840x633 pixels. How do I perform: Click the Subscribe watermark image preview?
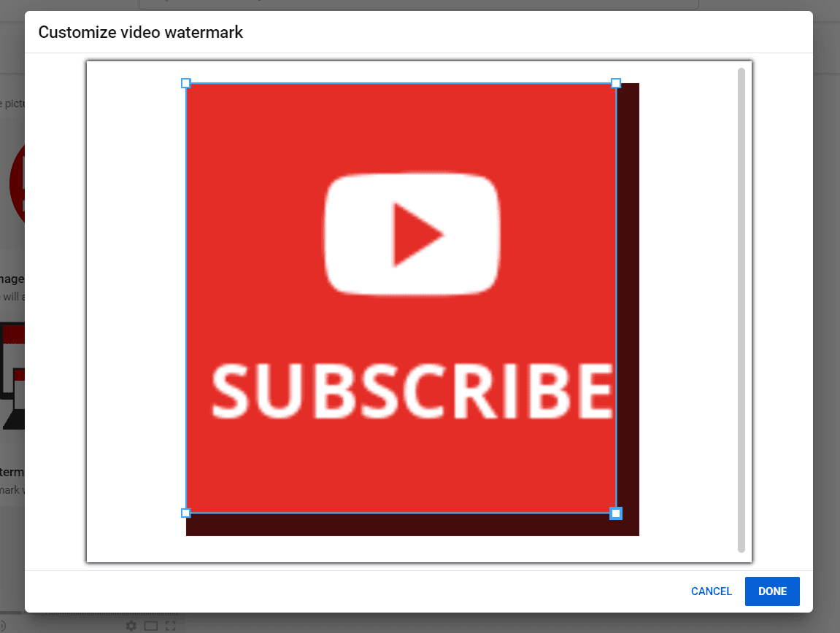pos(412,309)
